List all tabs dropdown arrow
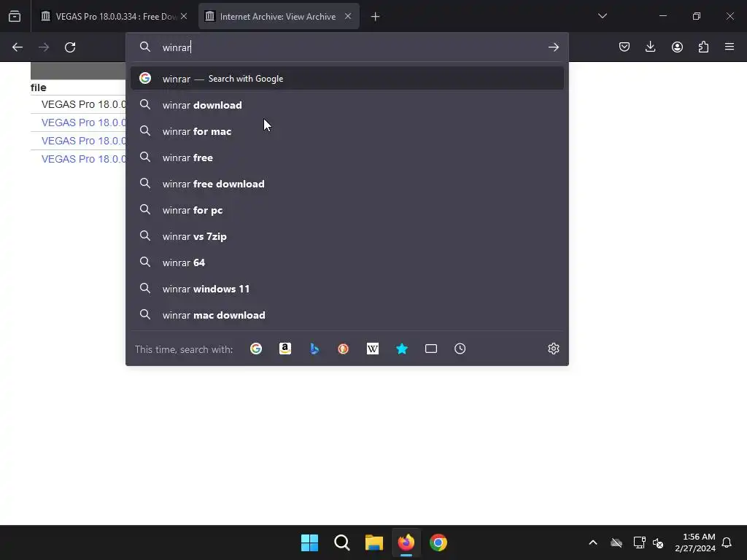The height and width of the screenshot is (560, 747). click(x=602, y=16)
